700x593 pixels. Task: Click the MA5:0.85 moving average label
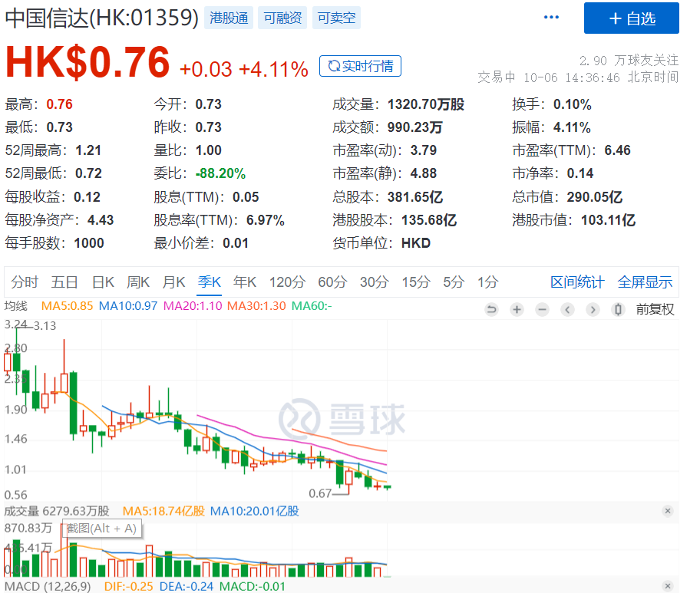(67, 306)
